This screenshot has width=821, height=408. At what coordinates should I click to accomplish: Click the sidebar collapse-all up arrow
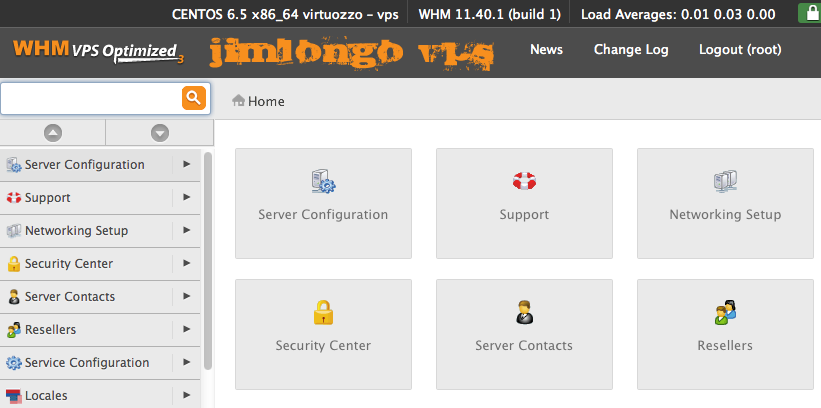(x=53, y=133)
